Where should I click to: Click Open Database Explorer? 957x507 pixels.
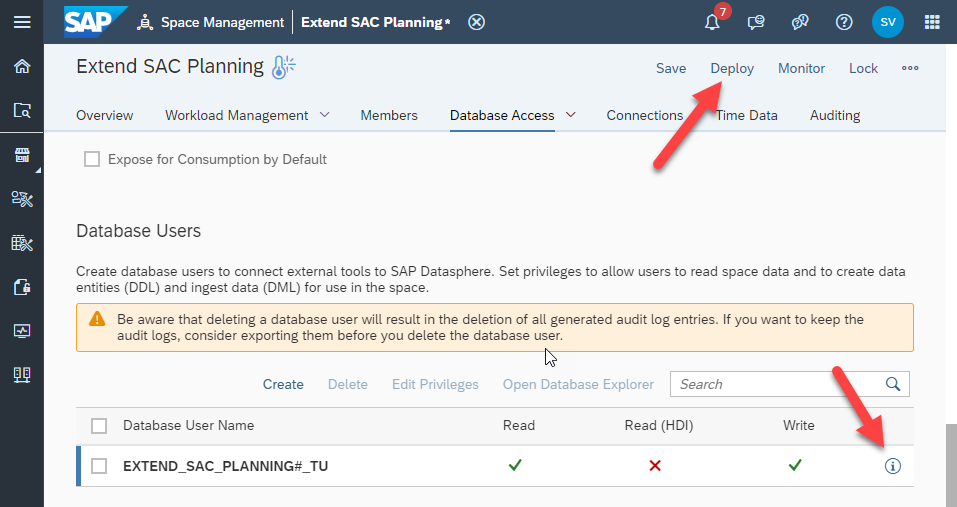[578, 384]
